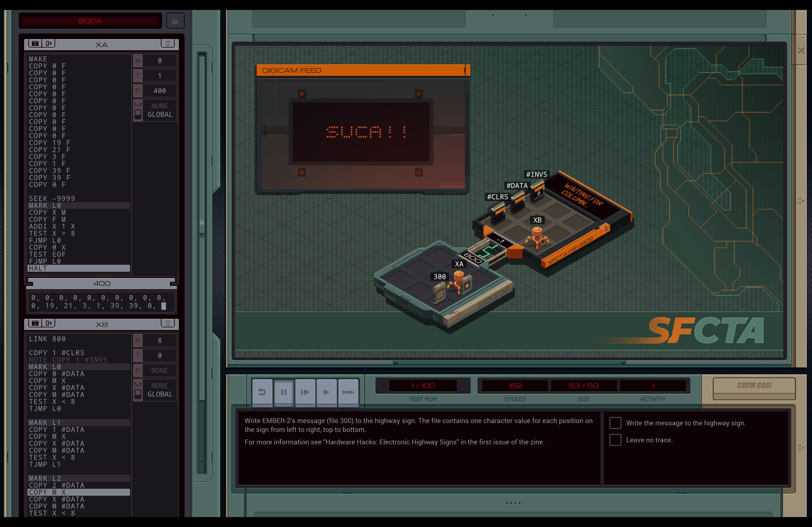
Task: Select the file 400 header bar
Action: click(101, 283)
